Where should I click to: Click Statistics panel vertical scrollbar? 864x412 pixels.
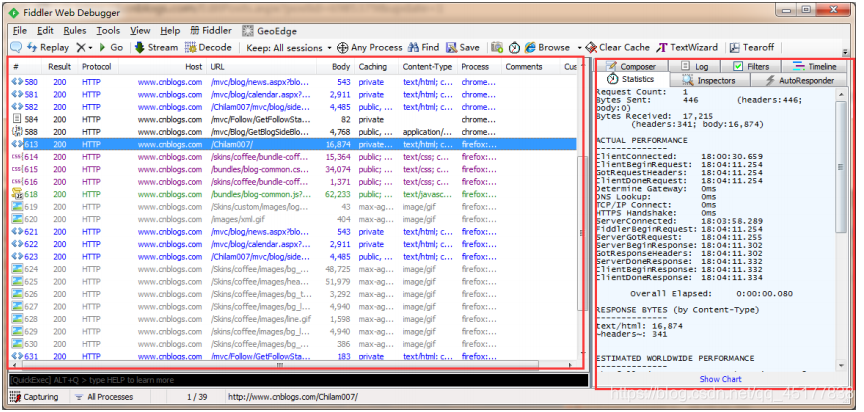point(841,229)
